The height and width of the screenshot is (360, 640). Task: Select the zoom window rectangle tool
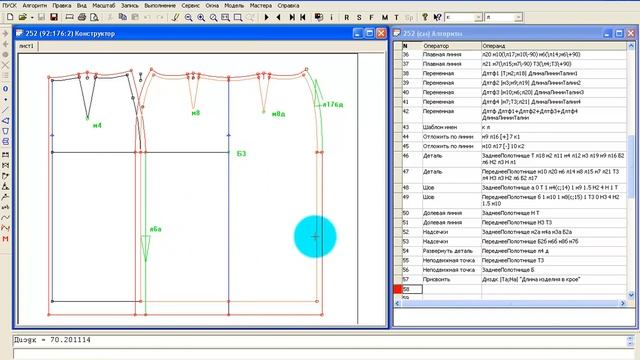238,17
